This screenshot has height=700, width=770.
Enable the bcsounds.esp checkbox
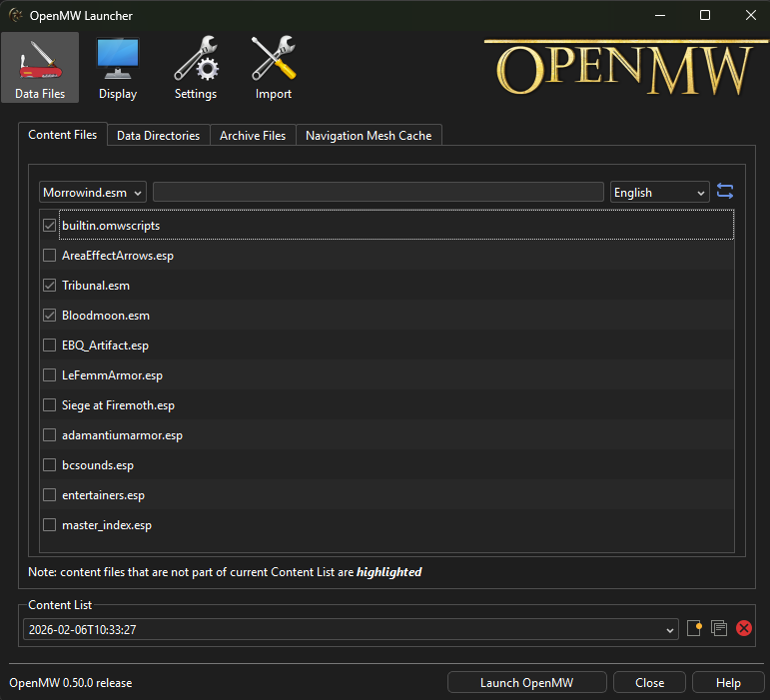click(x=50, y=465)
